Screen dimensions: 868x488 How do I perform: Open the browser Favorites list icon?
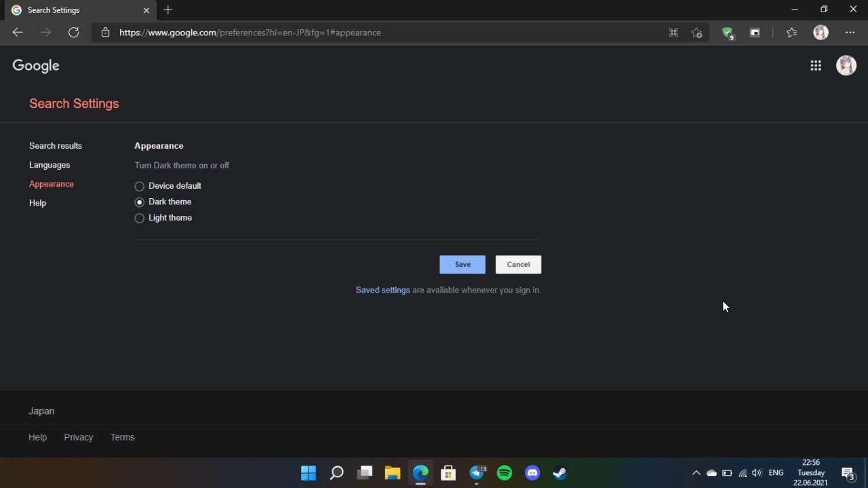[x=791, y=33]
